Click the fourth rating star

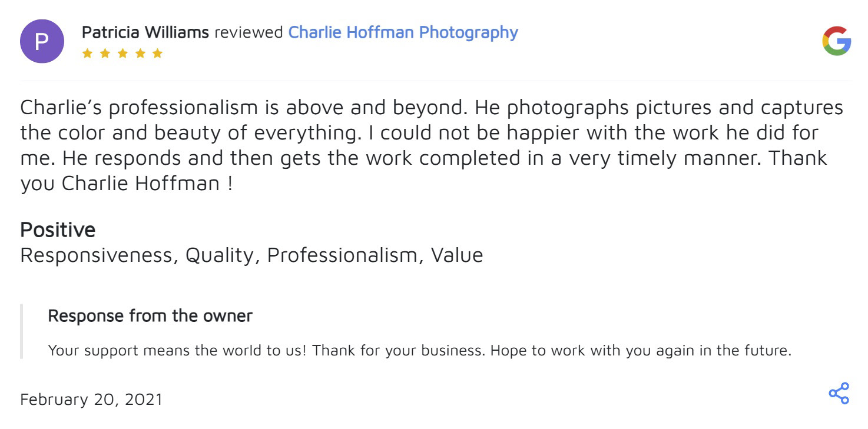(140, 54)
